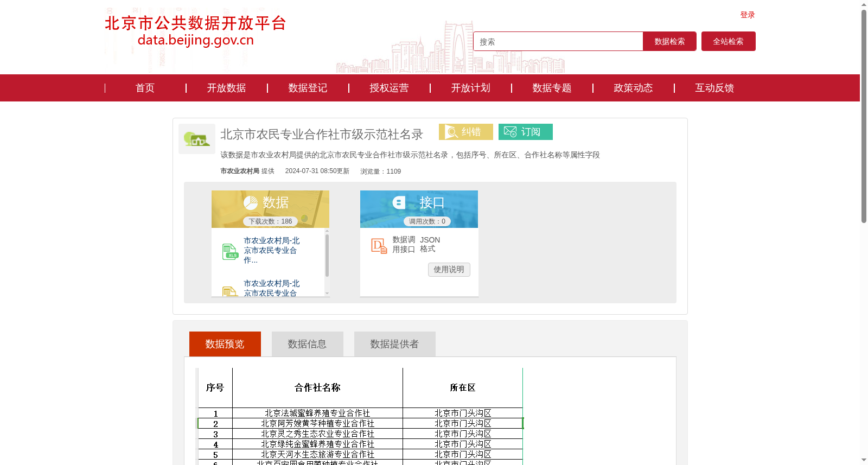Click the 数据 card header banner
The image size is (868, 465).
click(270, 209)
